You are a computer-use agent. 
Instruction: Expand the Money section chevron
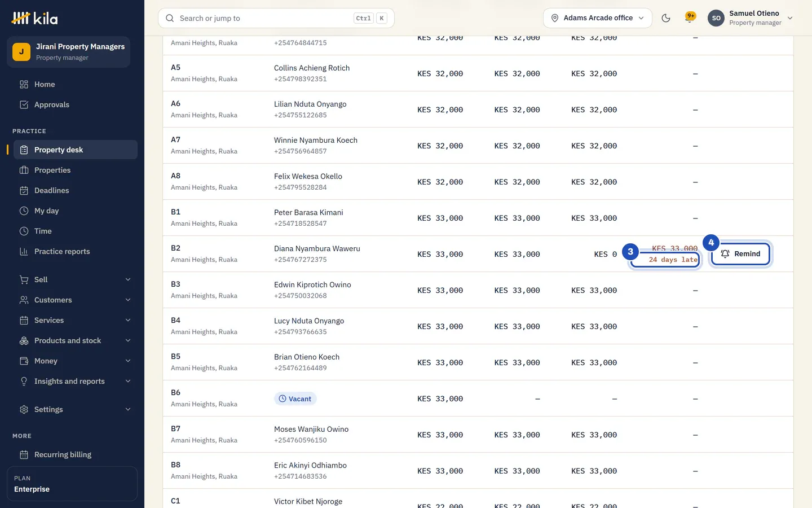(128, 361)
